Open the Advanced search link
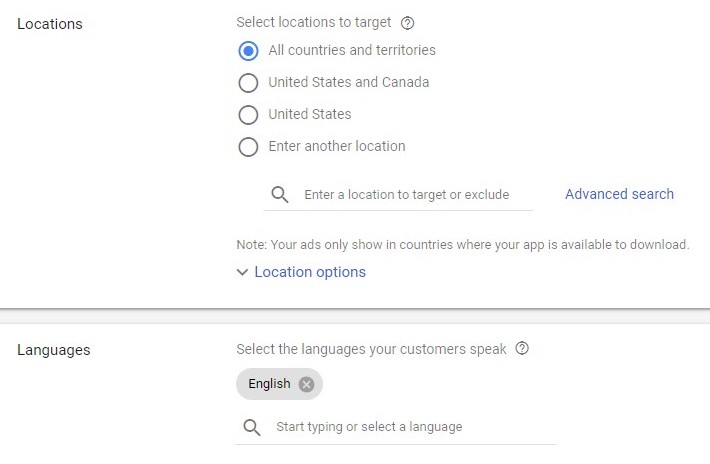Screen dimensions: 710x464 [x=619, y=194]
